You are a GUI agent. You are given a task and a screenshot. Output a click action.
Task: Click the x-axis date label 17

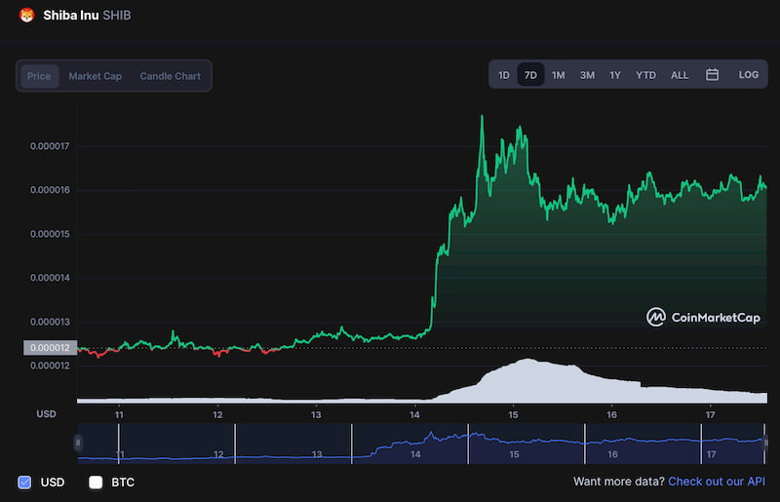pos(710,414)
